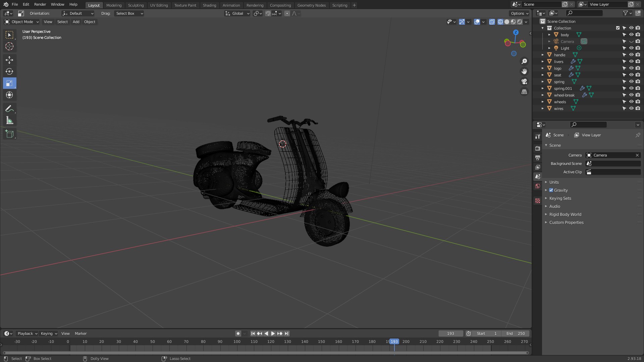Select the Scale tool

pyautogui.click(x=9, y=83)
